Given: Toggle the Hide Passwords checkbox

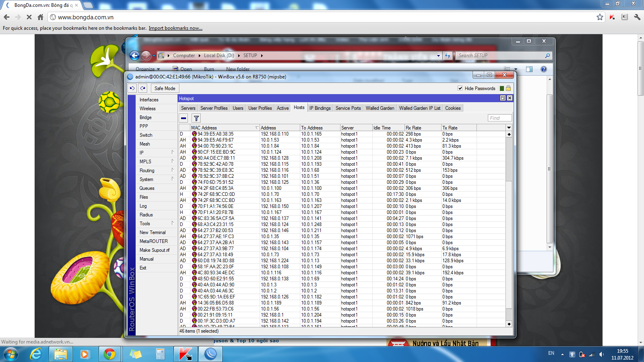Looking at the screenshot, I should 460,88.
